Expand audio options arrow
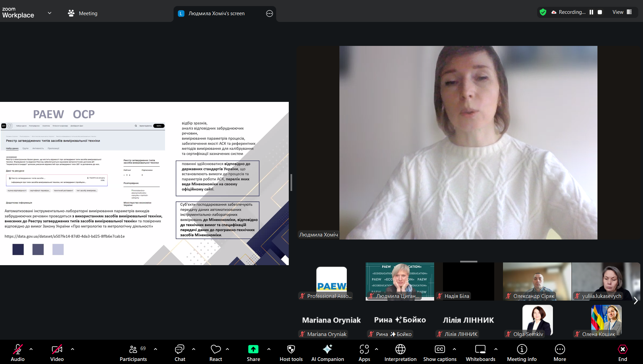 pyautogui.click(x=31, y=349)
